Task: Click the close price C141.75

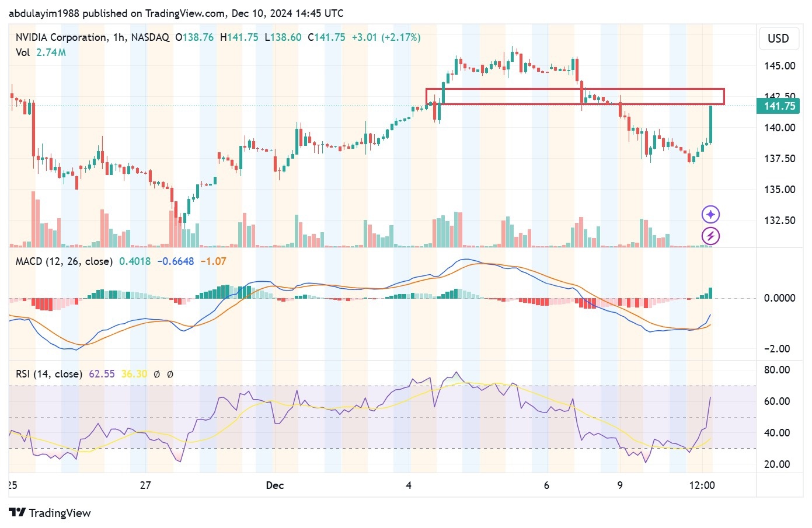Action: tap(327, 37)
